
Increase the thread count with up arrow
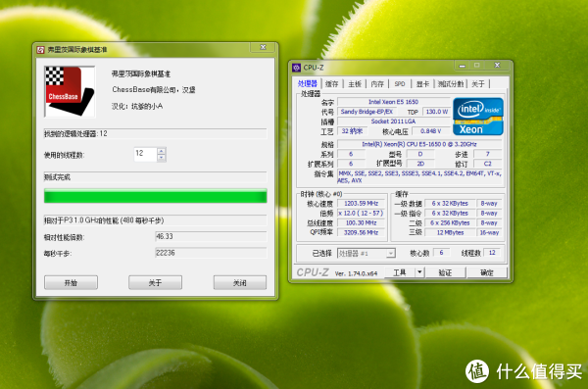coord(162,151)
